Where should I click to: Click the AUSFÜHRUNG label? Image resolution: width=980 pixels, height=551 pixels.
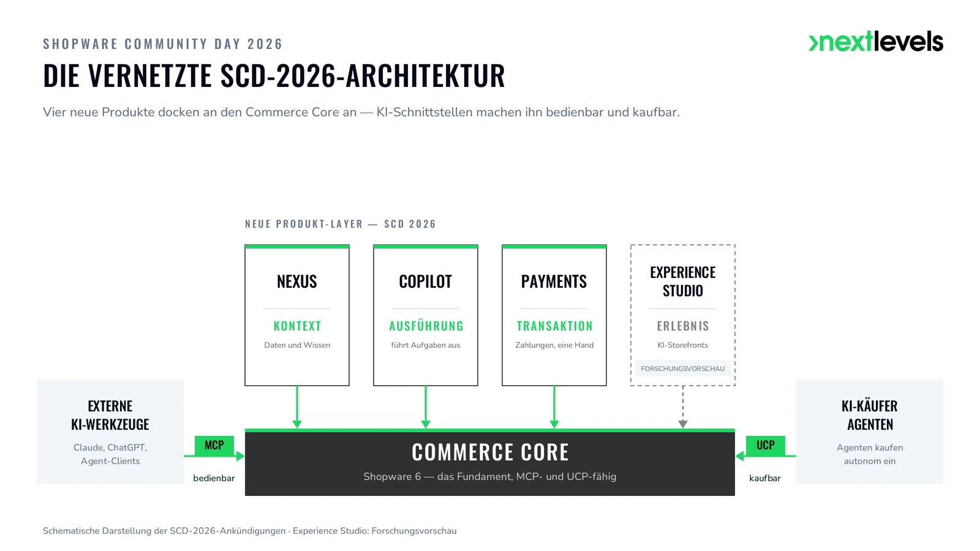tap(426, 326)
